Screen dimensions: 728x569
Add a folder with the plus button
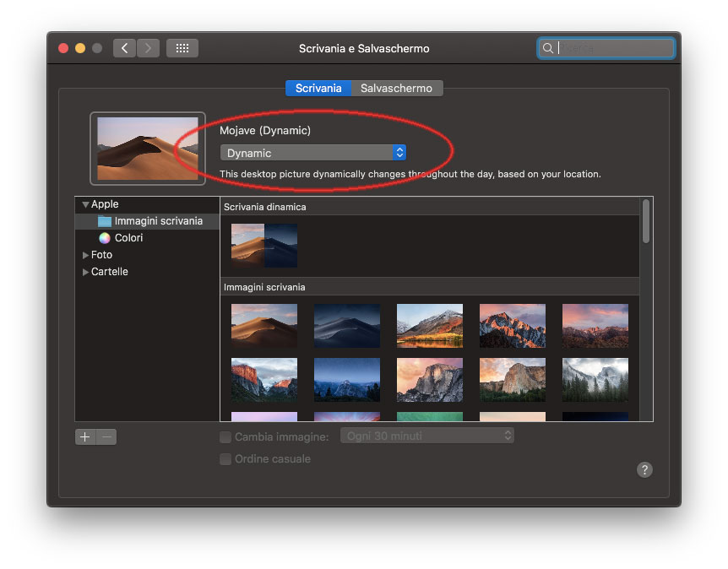[x=85, y=436]
